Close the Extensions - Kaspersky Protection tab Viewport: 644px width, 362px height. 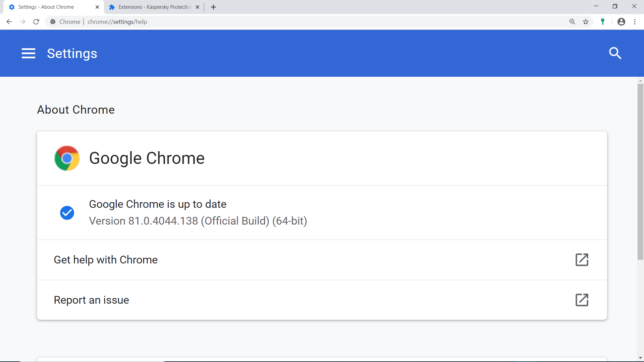tap(198, 7)
